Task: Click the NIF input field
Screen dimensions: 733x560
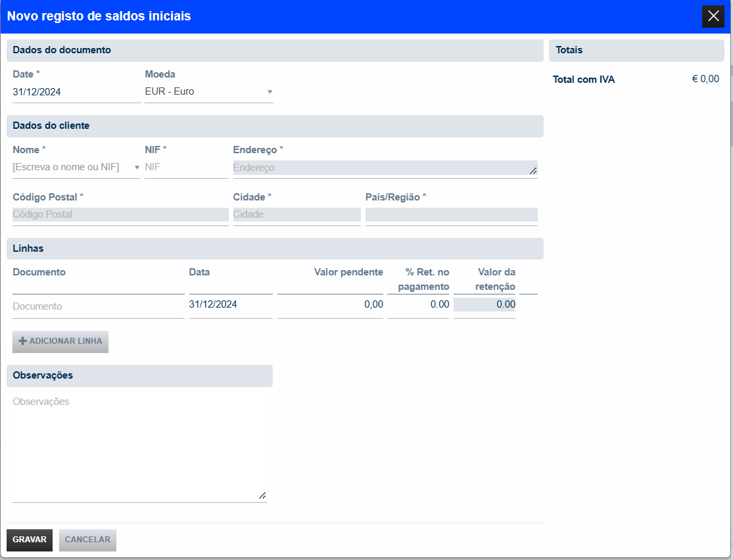Action: 187,167
